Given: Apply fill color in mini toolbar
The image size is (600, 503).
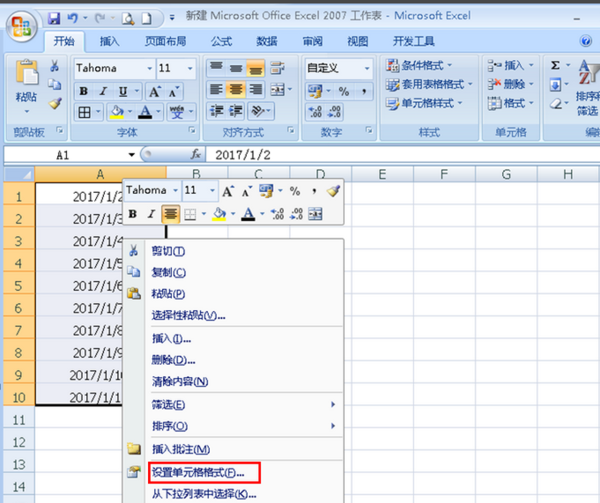Looking at the screenshot, I should point(219,214).
